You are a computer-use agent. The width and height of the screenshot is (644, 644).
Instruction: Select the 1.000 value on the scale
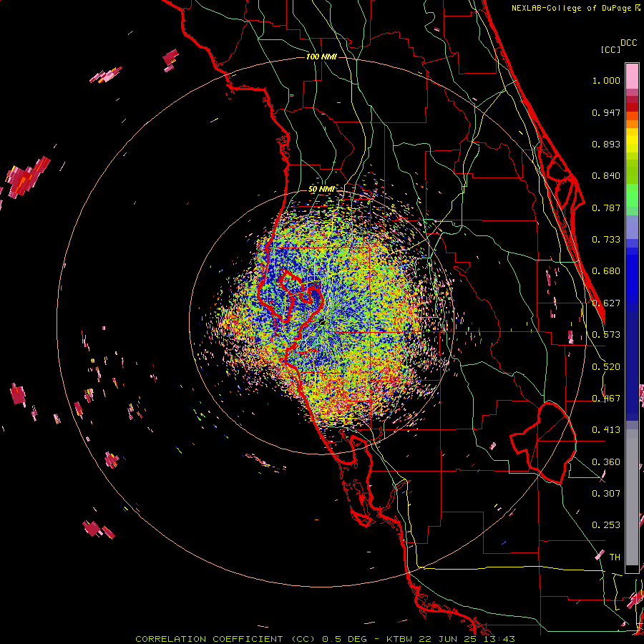[606, 80]
